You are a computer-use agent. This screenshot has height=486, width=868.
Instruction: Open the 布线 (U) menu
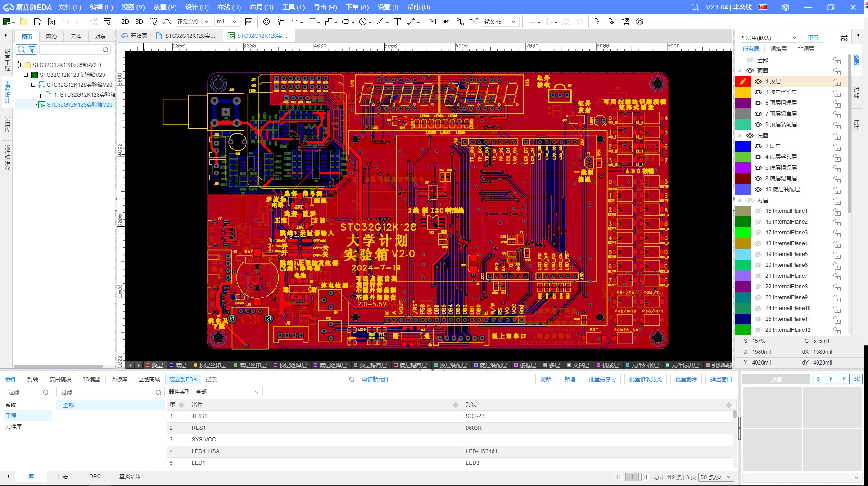coord(229,7)
